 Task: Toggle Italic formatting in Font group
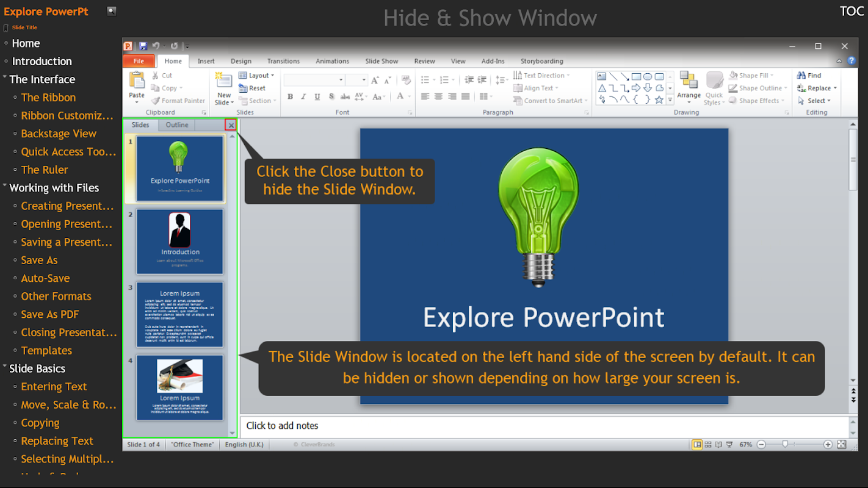pyautogui.click(x=304, y=97)
